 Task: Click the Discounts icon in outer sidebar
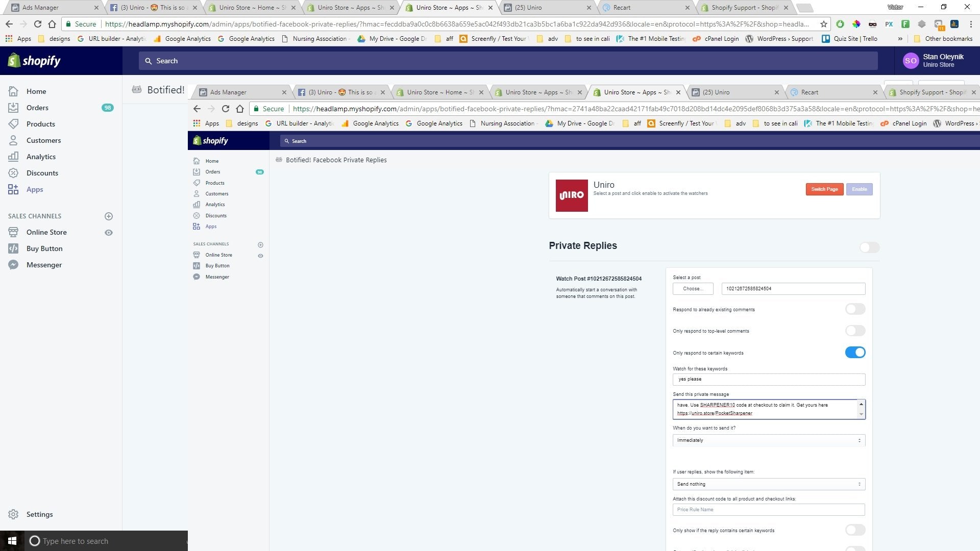(13, 173)
